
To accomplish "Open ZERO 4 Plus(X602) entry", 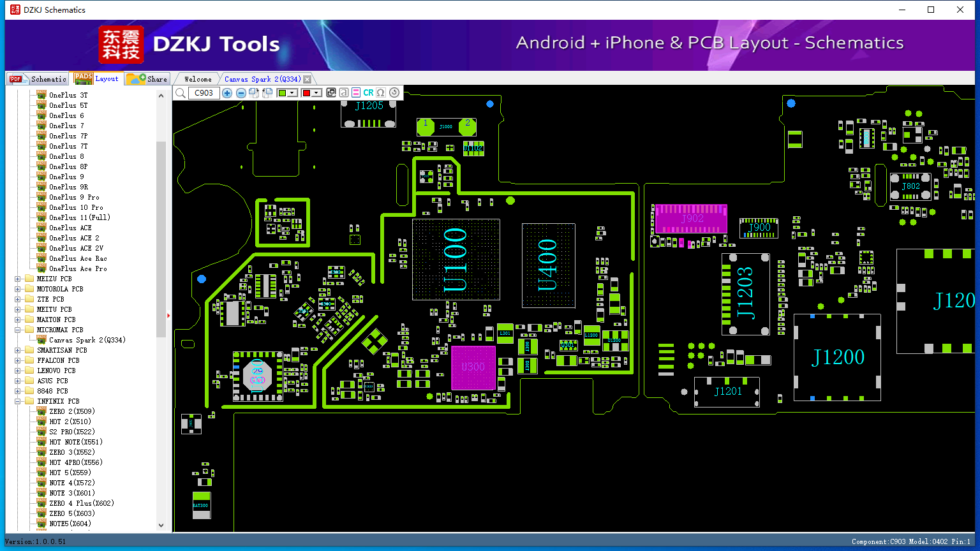I will click(82, 503).
